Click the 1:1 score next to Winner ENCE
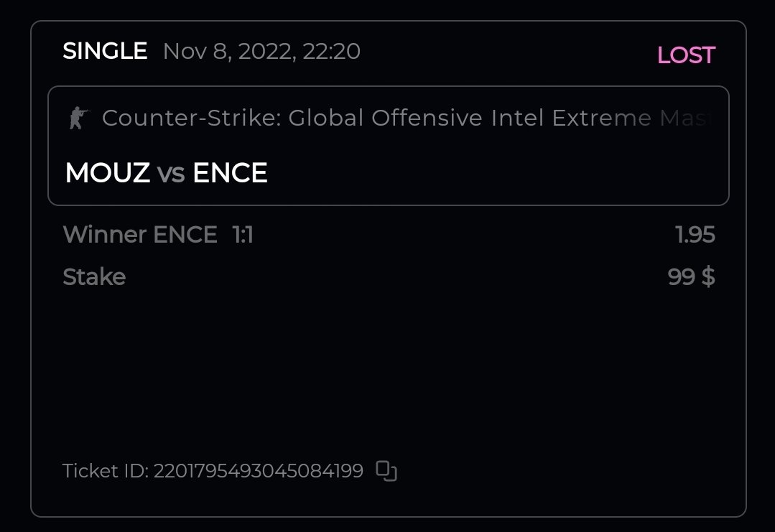Screen dimensions: 775x532 click(243, 235)
